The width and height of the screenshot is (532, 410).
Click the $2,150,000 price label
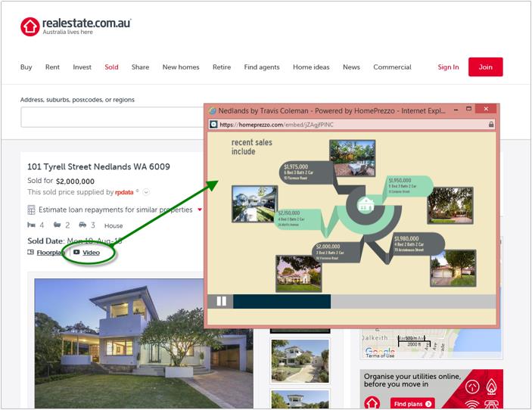(289, 213)
